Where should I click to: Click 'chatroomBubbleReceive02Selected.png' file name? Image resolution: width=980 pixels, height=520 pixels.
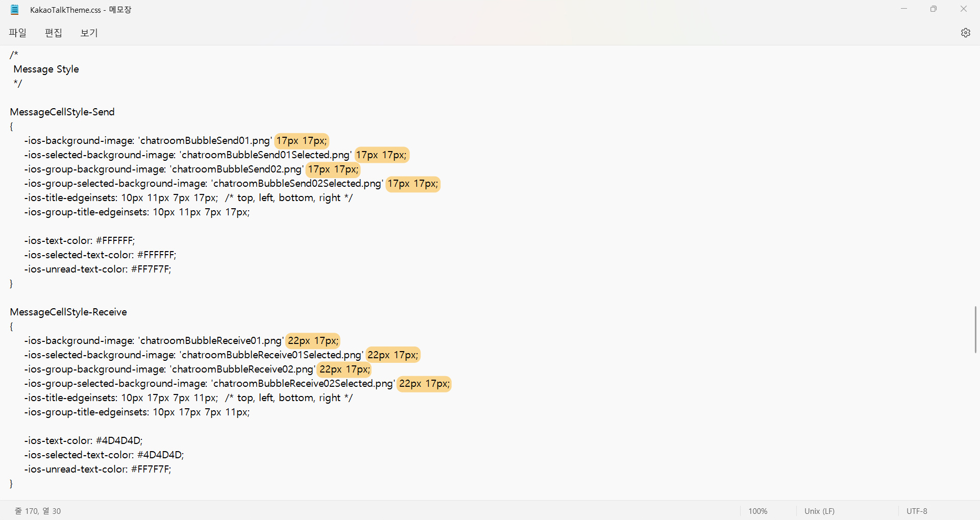tap(303, 383)
